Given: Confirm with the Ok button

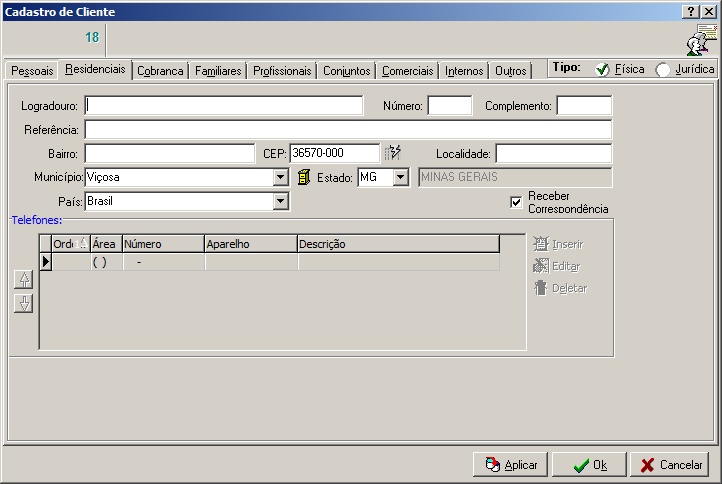Looking at the screenshot, I should point(590,465).
